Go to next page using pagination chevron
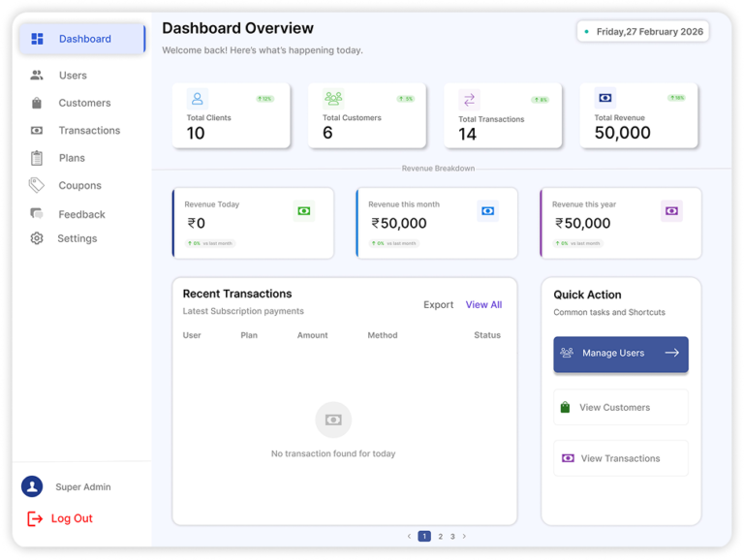744x560 pixels. pyautogui.click(x=464, y=537)
